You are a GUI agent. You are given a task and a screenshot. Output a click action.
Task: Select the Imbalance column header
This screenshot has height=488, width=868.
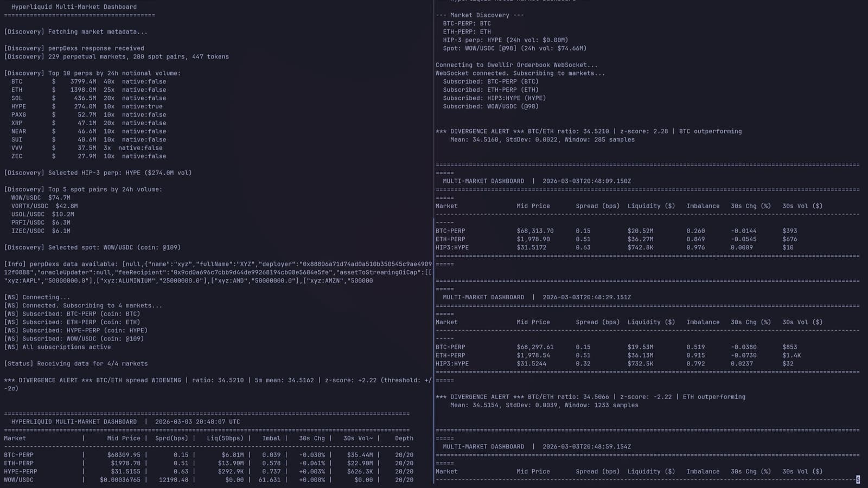703,206
